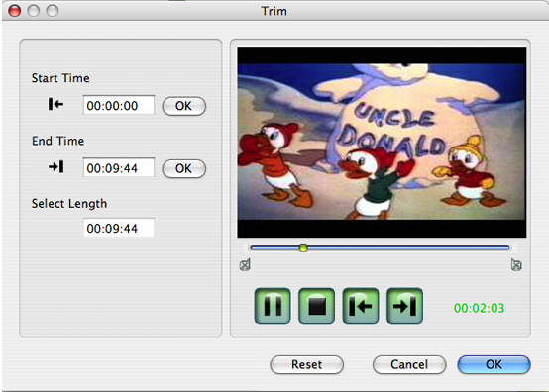Click the Reset button

[x=307, y=364]
